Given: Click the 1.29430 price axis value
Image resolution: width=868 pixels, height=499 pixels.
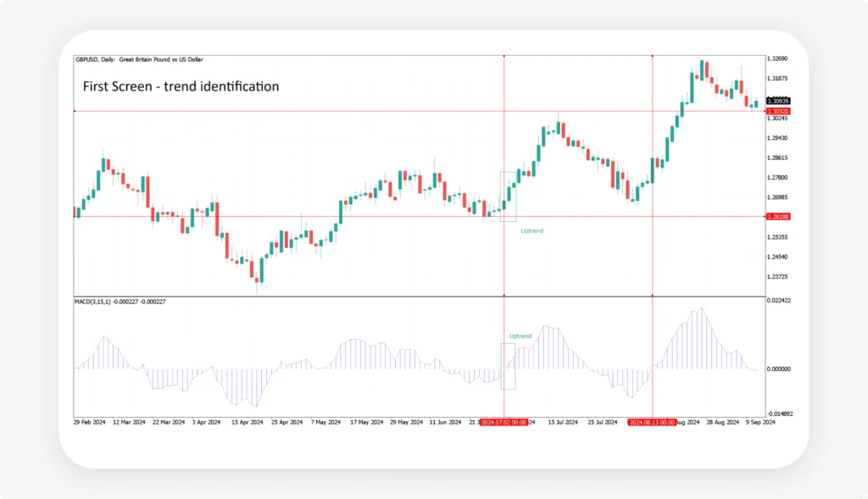Looking at the screenshot, I should click(777, 138).
